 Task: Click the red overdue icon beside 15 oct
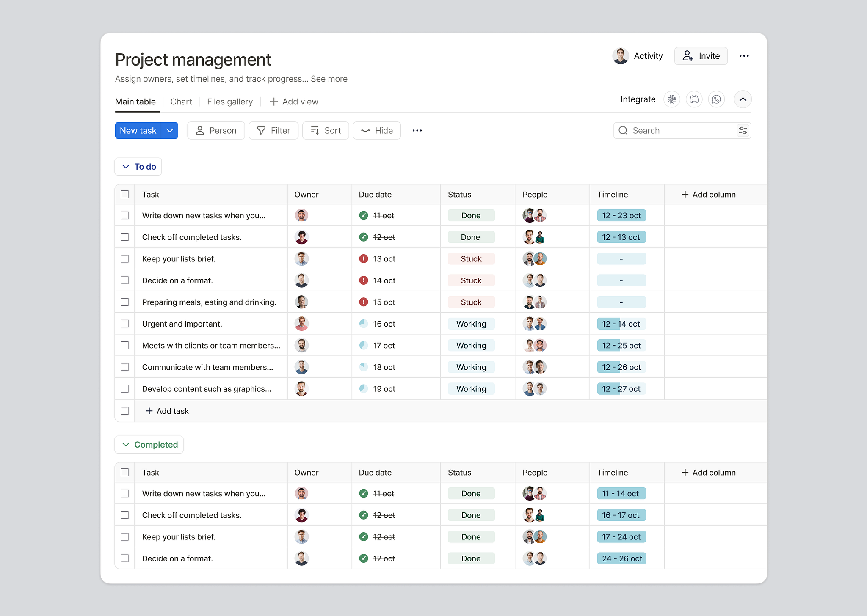tap(364, 302)
